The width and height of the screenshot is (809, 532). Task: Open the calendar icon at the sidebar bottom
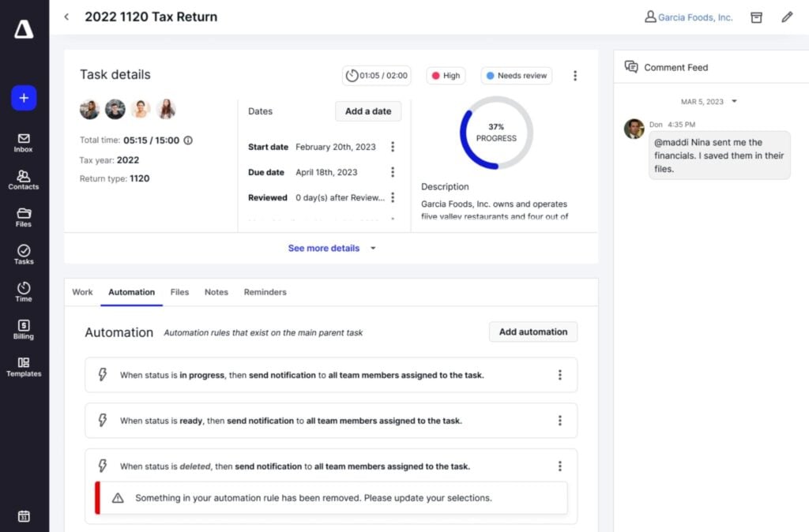[24, 516]
